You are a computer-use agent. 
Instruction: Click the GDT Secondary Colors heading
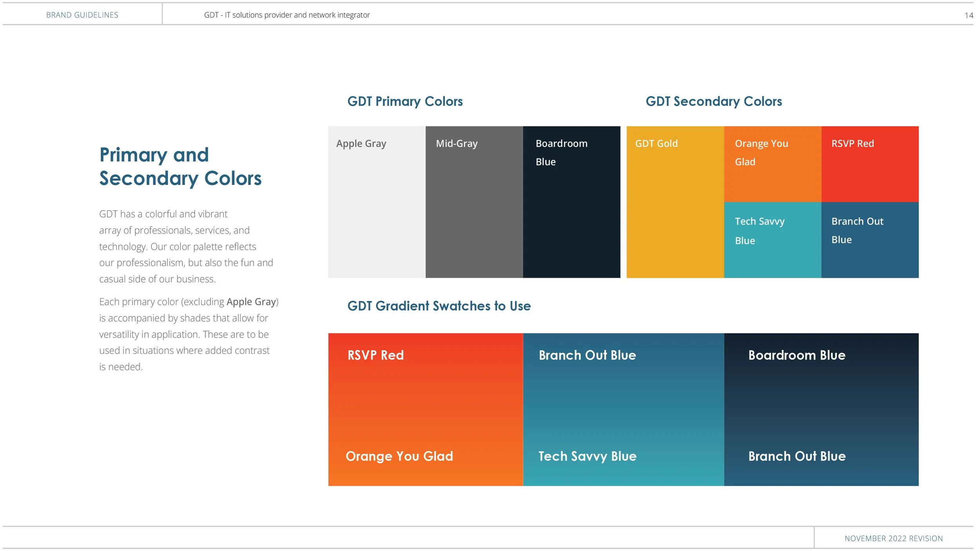tap(714, 101)
